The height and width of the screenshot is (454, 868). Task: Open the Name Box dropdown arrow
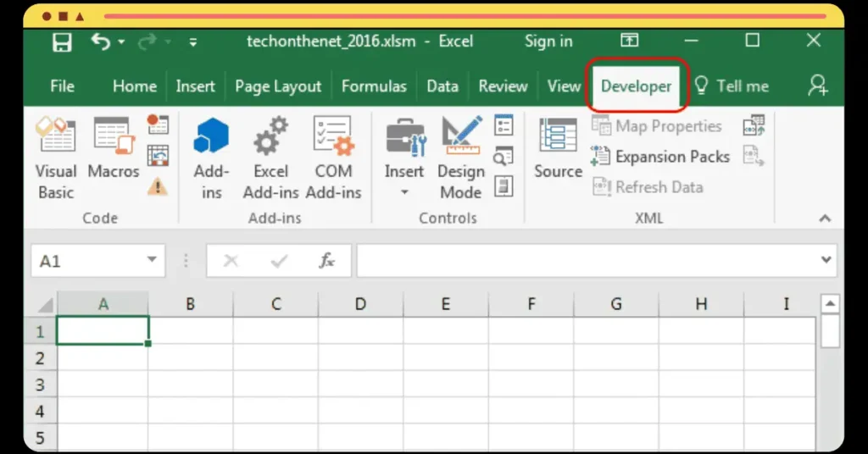coord(152,260)
